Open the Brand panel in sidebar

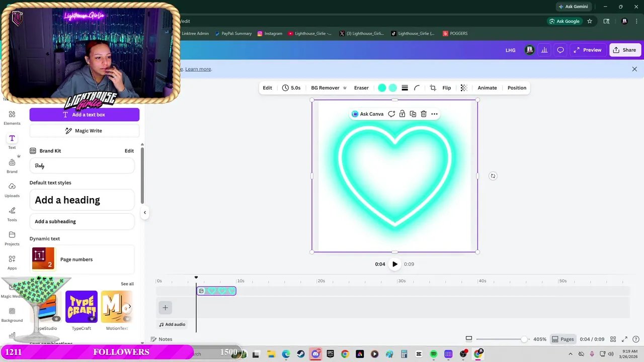[12, 166]
